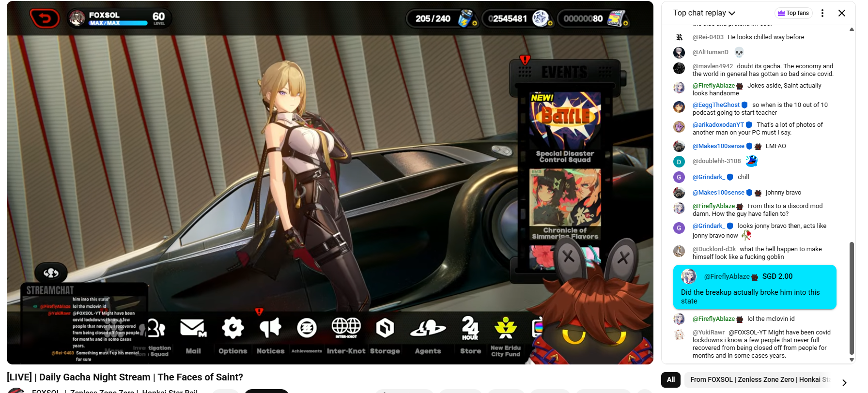Click the Rei-0403 chat avatar
868x393 pixels.
point(679,37)
